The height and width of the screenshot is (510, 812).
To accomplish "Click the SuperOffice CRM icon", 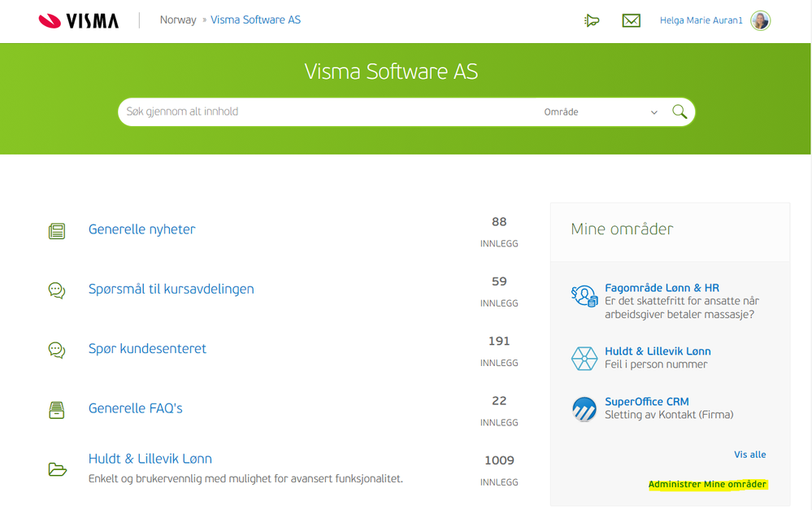I will click(x=584, y=409).
